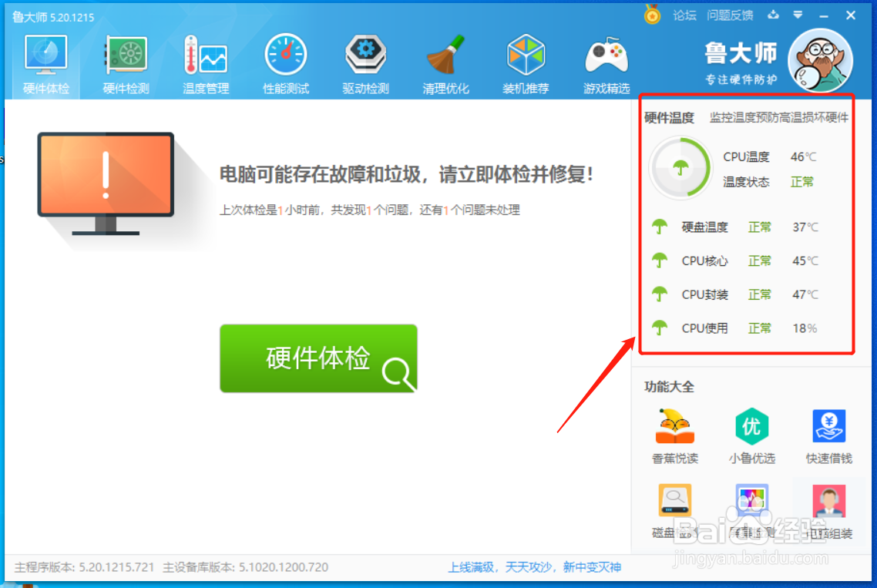877x588 pixels.
Task: Click the CPU temperature gauge circle
Action: 680,168
